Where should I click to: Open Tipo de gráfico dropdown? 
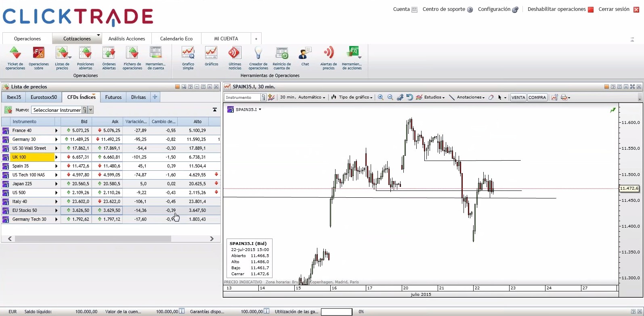coord(352,97)
